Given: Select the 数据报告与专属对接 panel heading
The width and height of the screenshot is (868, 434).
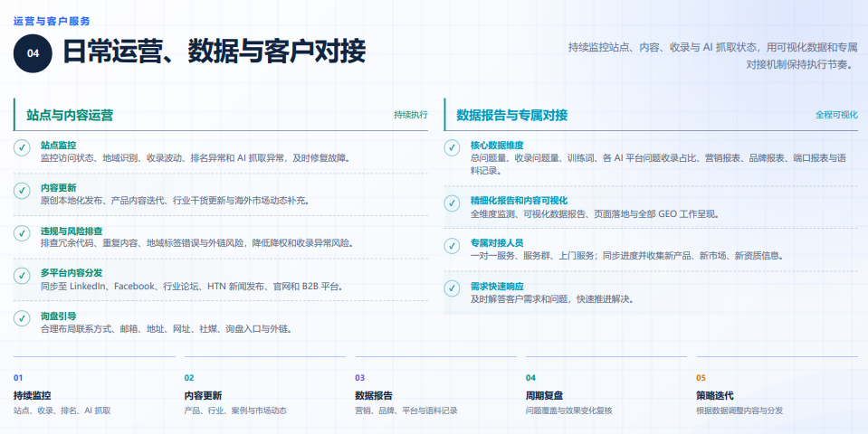Looking at the screenshot, I should coord(512,115).
